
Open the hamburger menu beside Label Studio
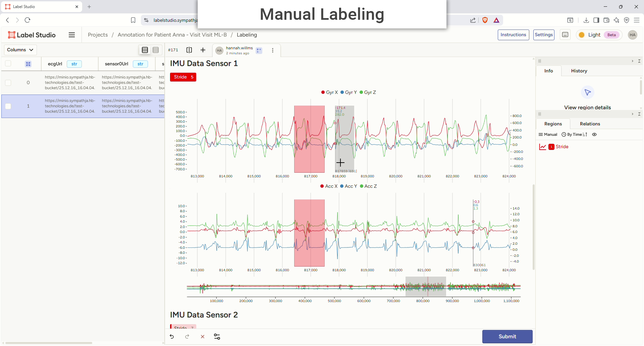coord(72,35)
